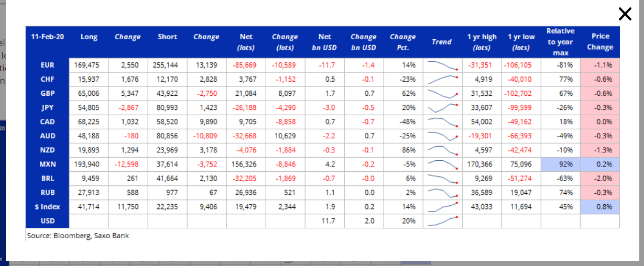Click $ Index long change 11,750
Screen dimensions: 644x266
tap(128, 207)
